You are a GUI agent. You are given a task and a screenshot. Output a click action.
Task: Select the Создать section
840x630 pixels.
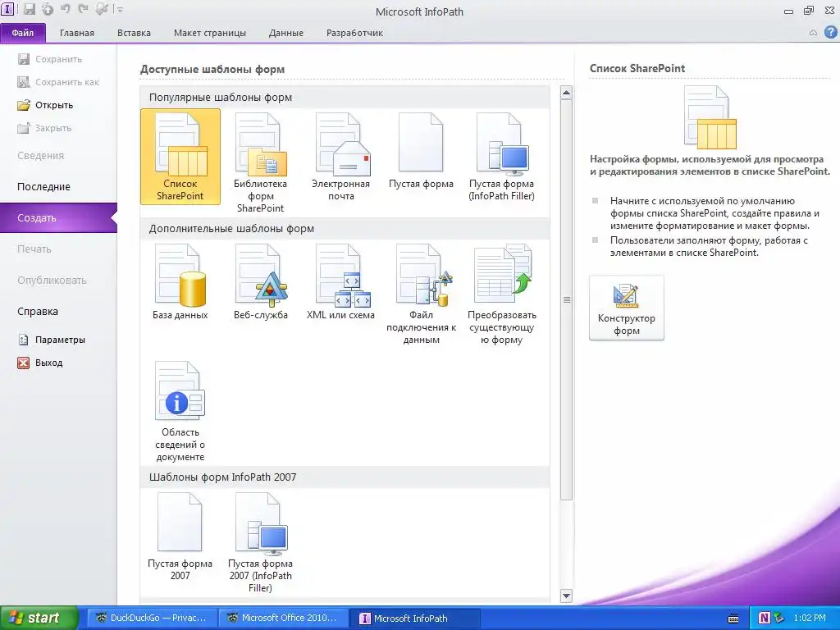[x=58, y=217]
